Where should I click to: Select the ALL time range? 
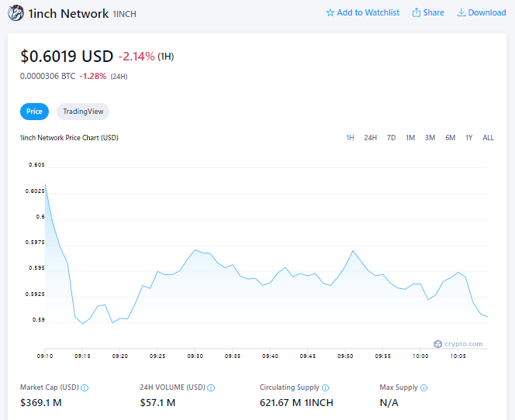pos(488,138)
